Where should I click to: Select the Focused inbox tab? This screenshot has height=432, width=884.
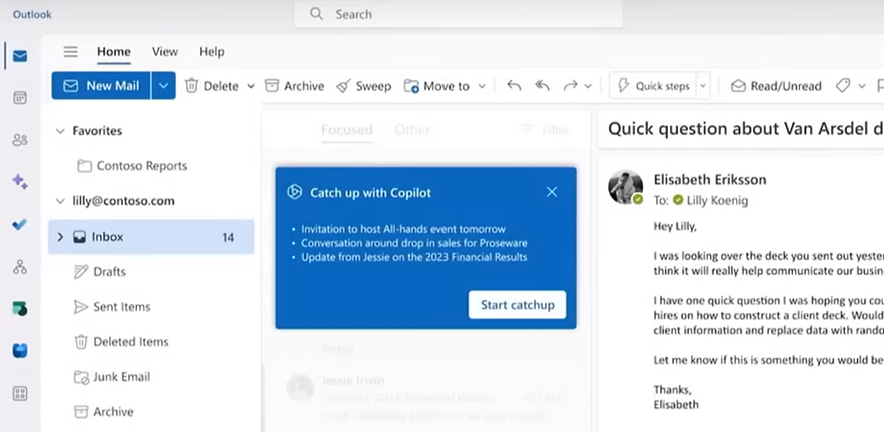[x=347, y=130]
